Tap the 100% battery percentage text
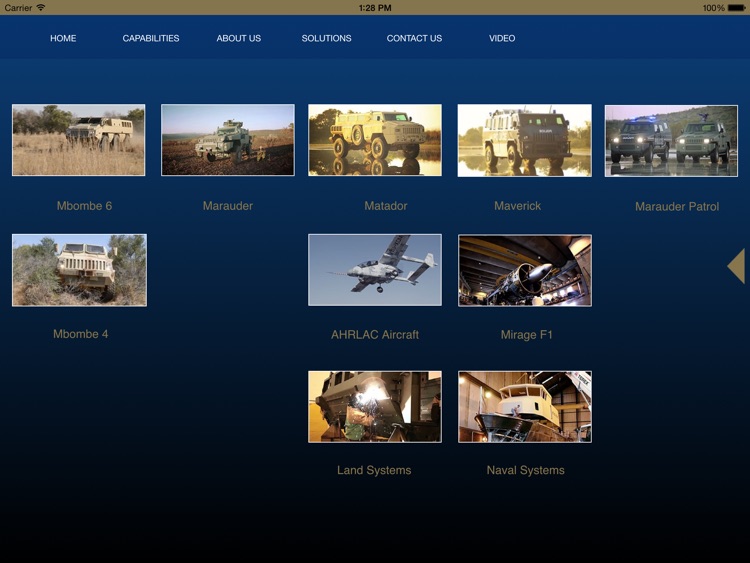The width and height of the screenshot is (750, 563). (714, 8)
